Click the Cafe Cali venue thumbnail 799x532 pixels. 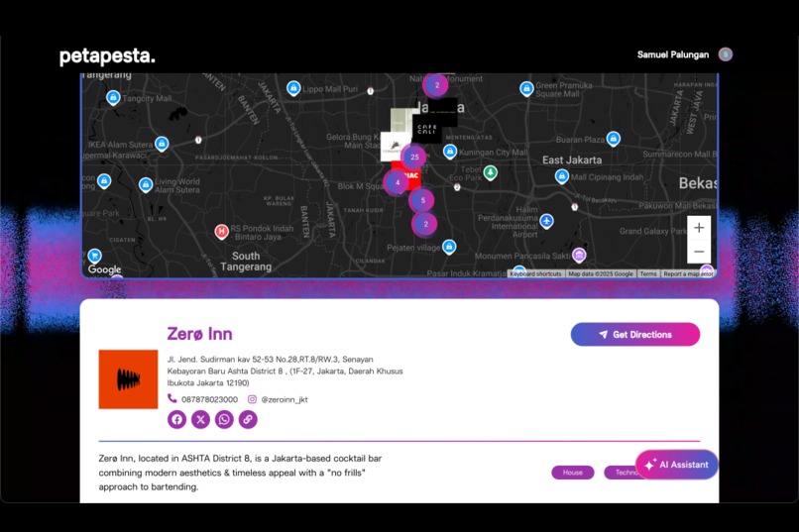(427, 129)
